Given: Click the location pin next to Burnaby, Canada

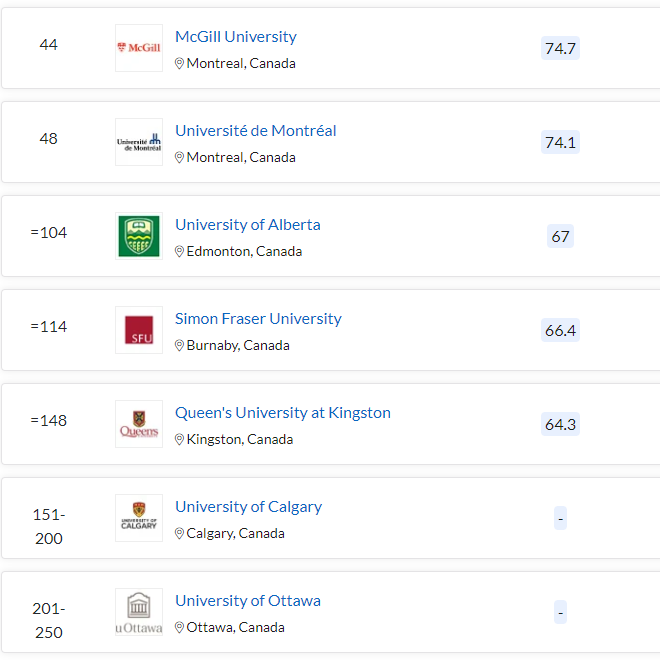Looking at the screenshot, I should 179,345.
